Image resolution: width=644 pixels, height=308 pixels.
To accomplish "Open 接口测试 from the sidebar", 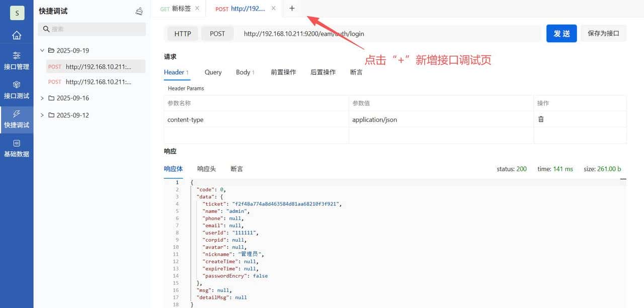I will pyautogui.click(x=17, y=90).
